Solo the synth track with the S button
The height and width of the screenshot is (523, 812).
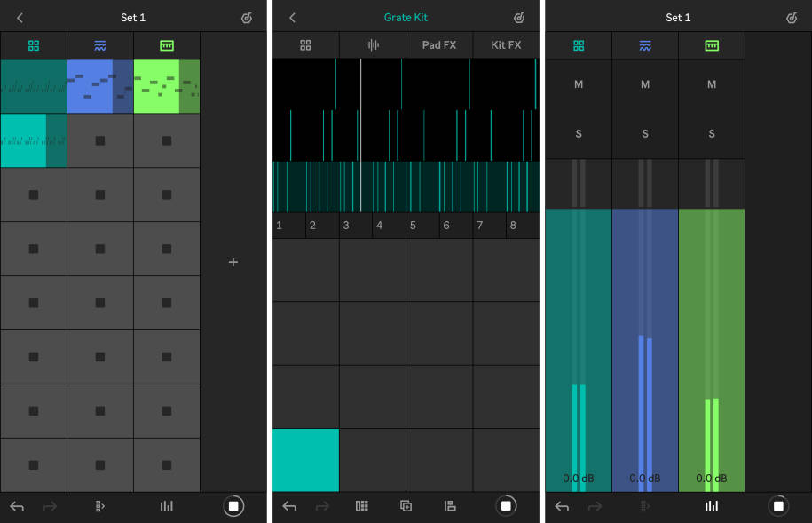click(644, 134)
